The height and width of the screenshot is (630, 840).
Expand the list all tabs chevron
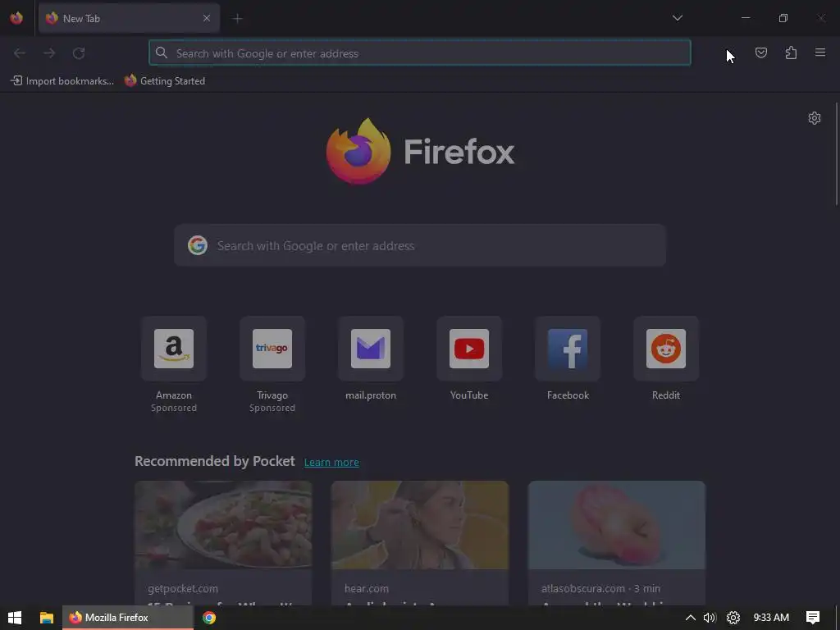677,18
